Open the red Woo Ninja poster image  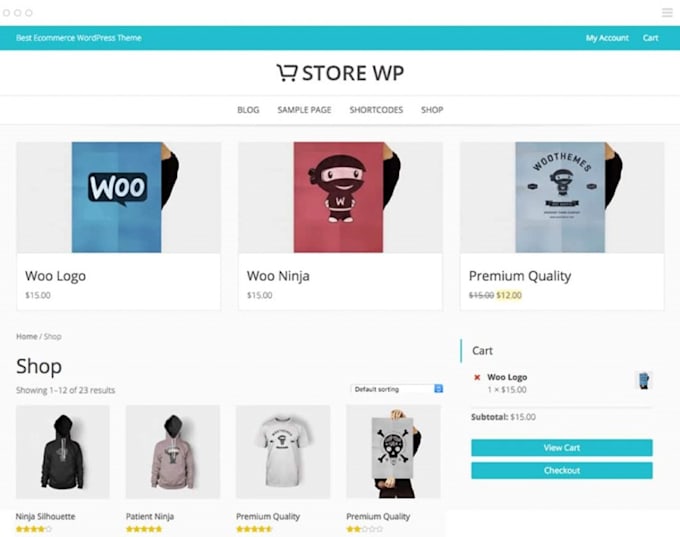(x=340, y=197)
